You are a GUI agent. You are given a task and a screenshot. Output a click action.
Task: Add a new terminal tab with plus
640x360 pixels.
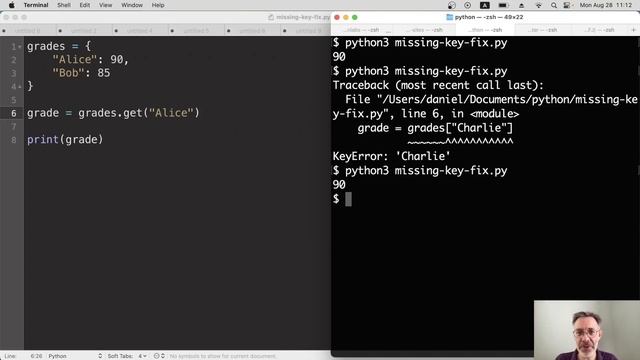point(633,30)
